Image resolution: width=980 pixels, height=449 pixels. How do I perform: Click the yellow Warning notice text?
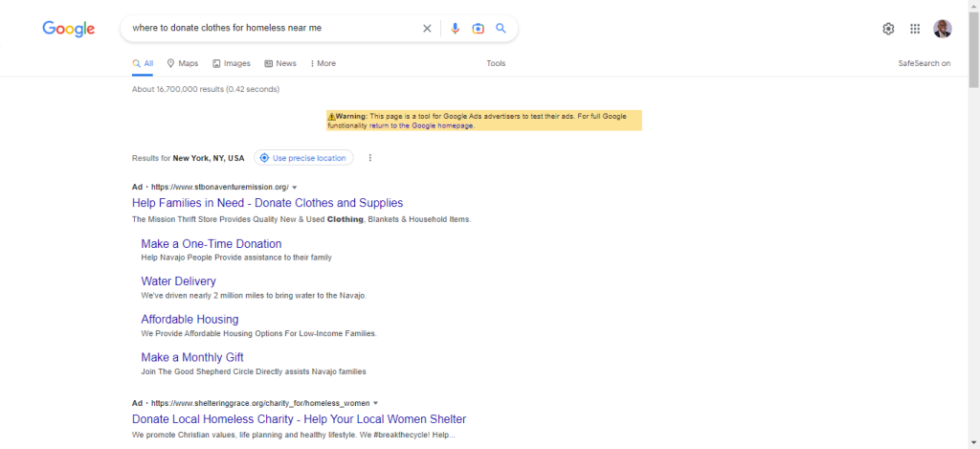483,121
